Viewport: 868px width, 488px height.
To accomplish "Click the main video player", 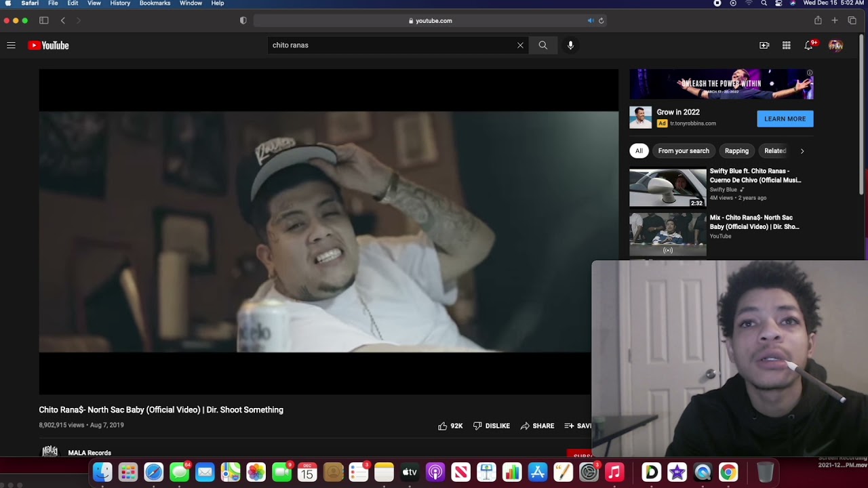I will [329, 232].
